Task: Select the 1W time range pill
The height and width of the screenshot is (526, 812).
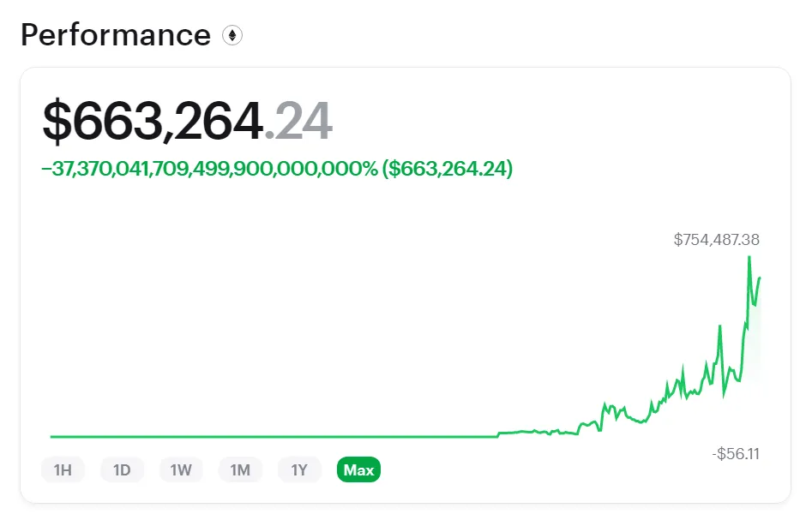Action: 181,469
